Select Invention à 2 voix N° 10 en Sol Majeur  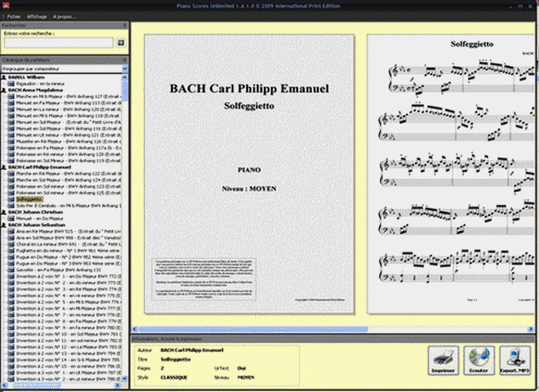(x=69, y=334)
